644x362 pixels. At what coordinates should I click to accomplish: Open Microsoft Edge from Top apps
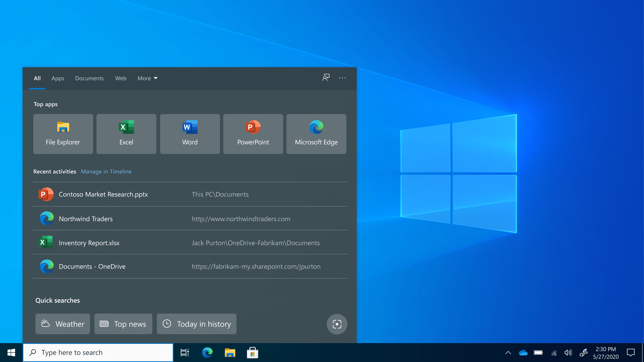[316, 134]
